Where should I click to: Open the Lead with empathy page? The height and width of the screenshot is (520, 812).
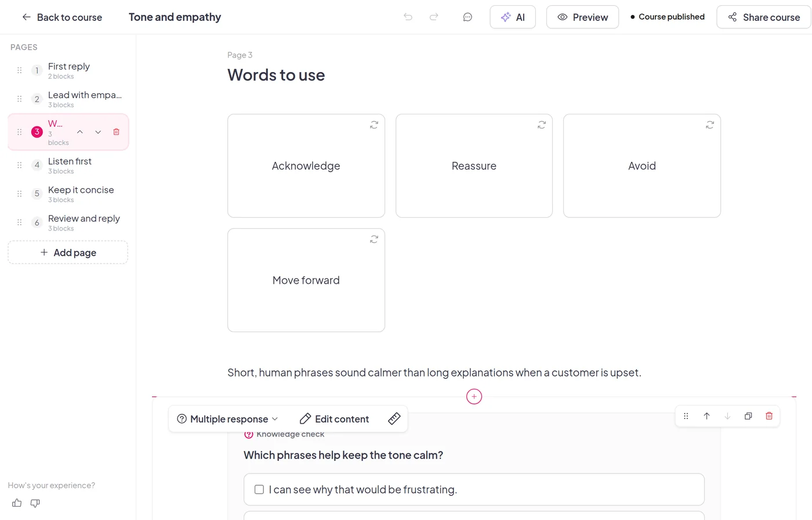point(68,99)
